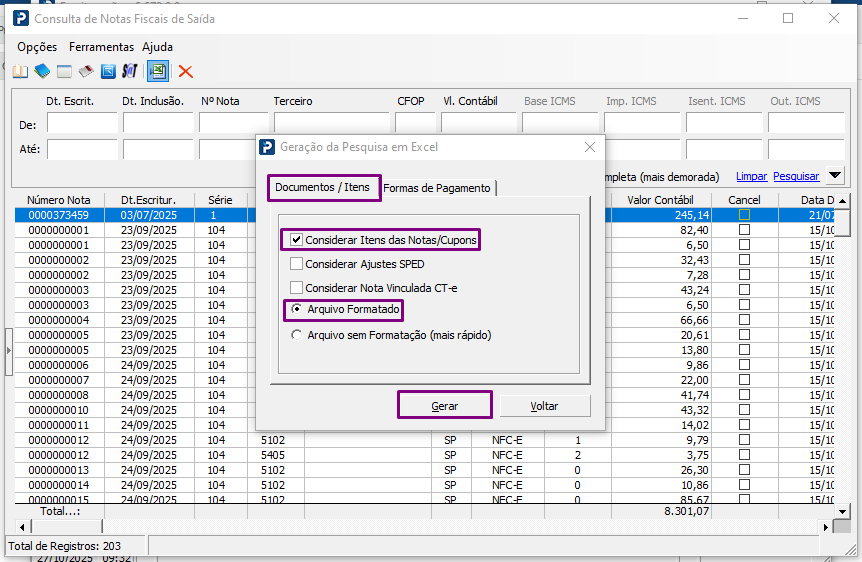Expand the side panel arrow on left edge
The height and width of the screenshot is (562, 862).
tap(8, 350)
